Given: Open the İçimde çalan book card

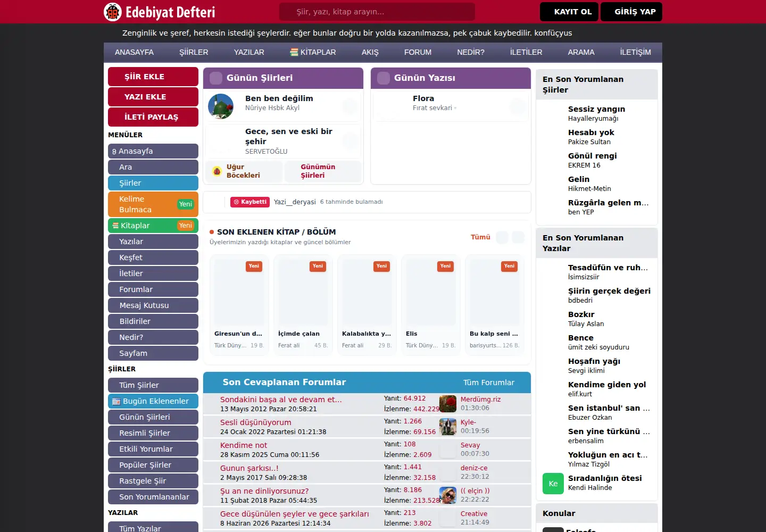Looking at the screenshot, I should pos(303,304).
